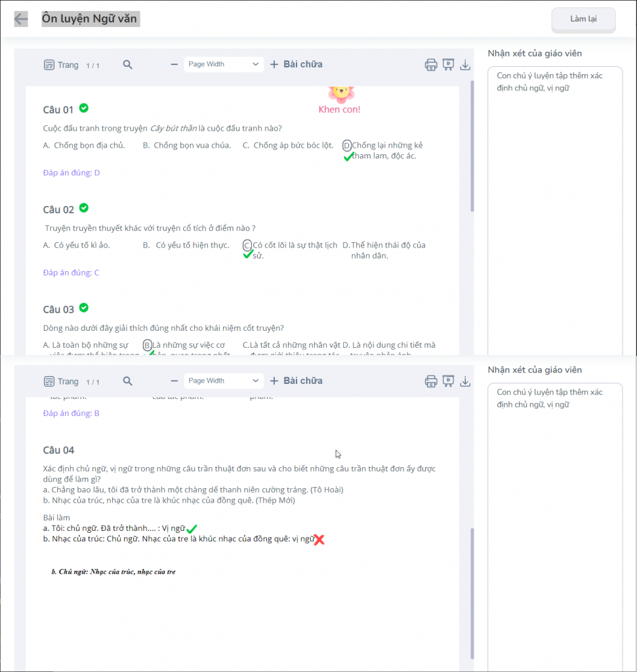Select answer B. Có yếu tố hiện thực
Viewport: 637px width, 672px height.
pos(186,245)
